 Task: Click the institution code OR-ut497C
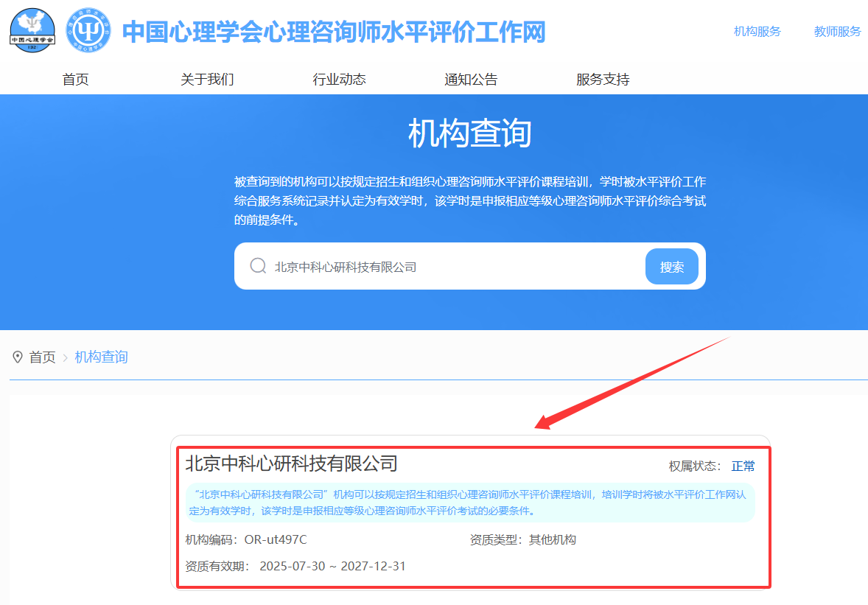[276, 539]
